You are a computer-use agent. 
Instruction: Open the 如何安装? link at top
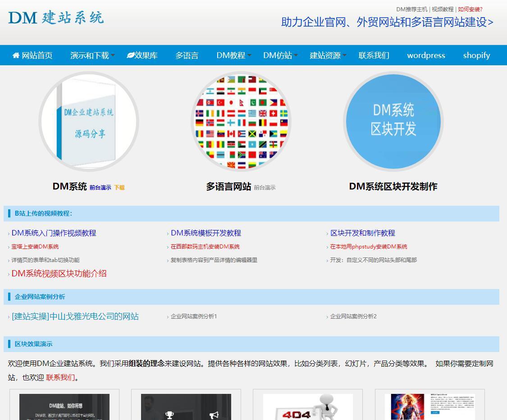(470, 9)
